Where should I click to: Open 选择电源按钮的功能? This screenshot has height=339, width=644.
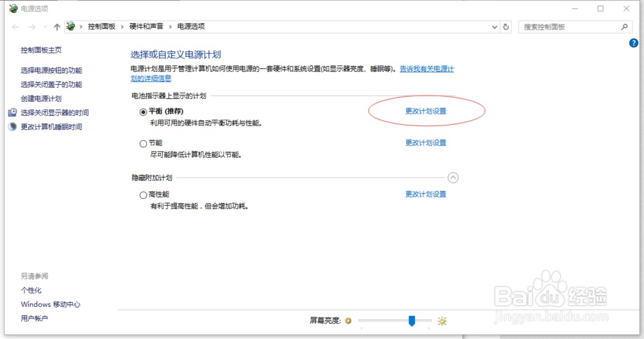[52, 71]
